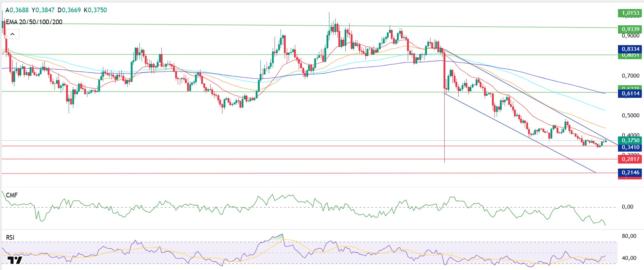Click the 0,7000 price axis tick

click(x=630, y=76)
